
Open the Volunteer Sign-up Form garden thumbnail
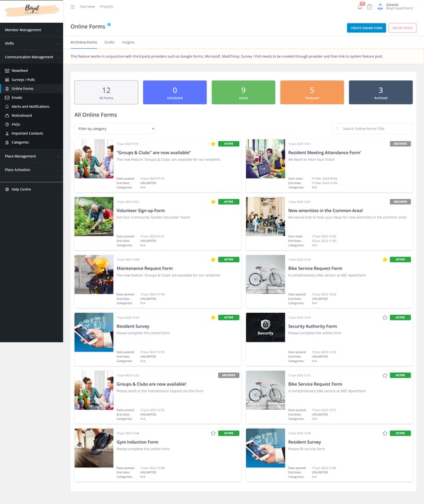point(94,217)
